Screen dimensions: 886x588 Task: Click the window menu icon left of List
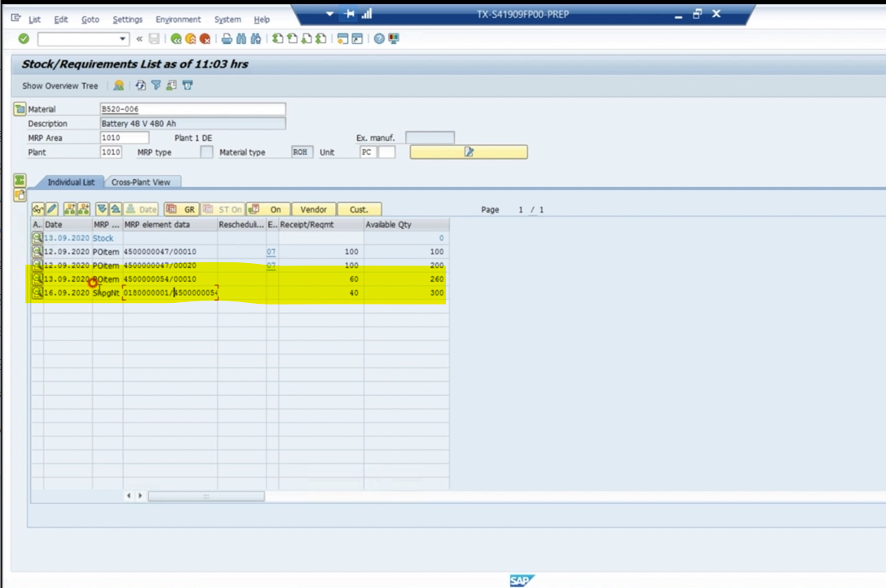pyautogui.click(x=15, y=18)
